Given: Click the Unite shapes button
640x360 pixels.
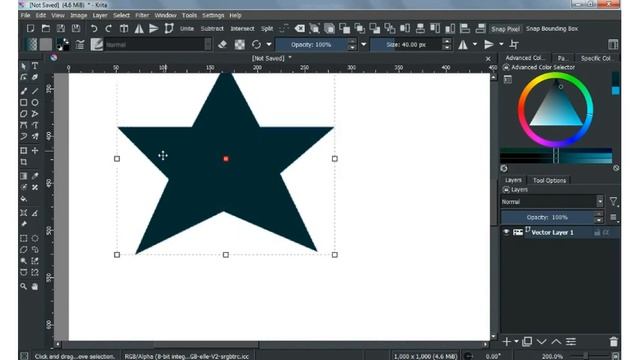Looking at the screenshot, I should click(x=187, y=29).
